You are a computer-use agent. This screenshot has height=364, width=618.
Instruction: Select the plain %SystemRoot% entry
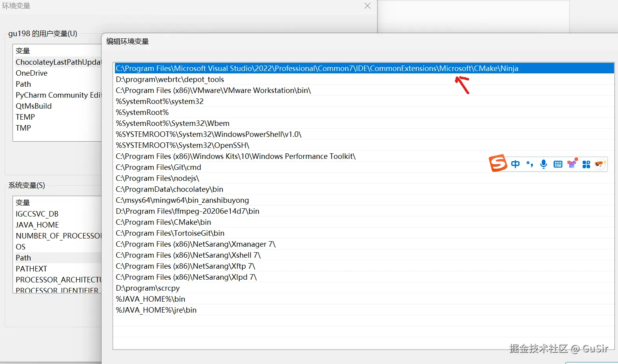click(x=364, y=112)
